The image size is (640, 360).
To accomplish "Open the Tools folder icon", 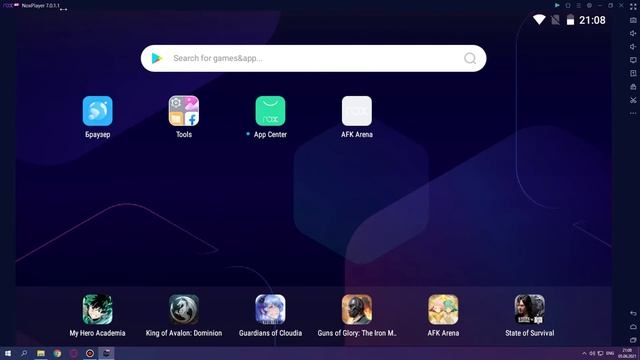I will pos(184,111).
